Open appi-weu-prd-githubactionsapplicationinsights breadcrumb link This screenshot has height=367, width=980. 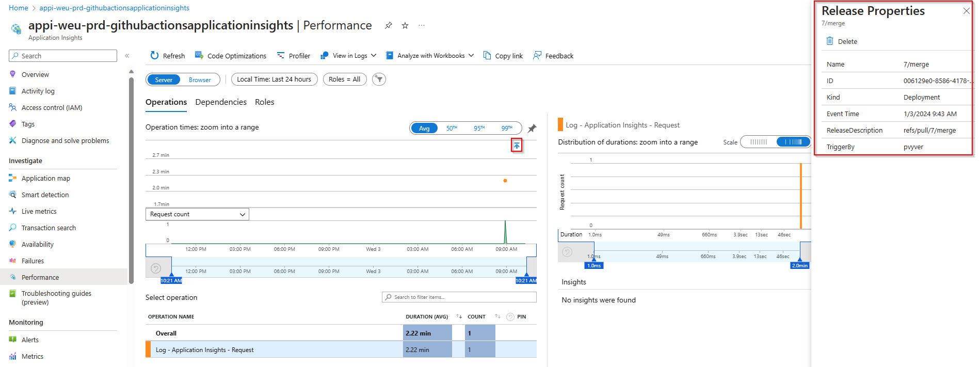click(x=114, y=8)
